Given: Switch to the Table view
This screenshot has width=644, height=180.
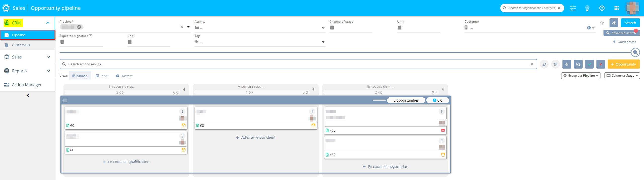Looking at the screenshot, I should click(102, 76).
